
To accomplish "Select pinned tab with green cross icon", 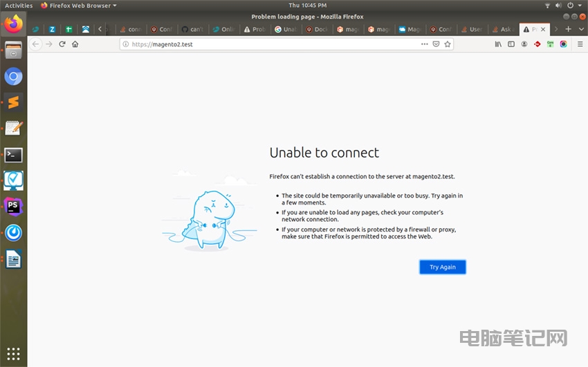I will coord(68,29).
